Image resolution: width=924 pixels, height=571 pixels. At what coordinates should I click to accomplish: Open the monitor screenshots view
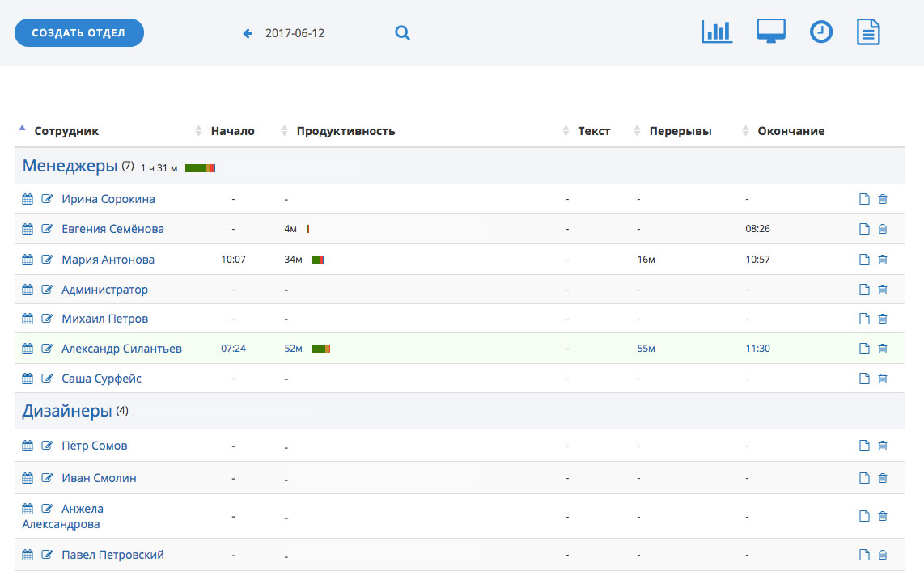[x=770, y=31]
